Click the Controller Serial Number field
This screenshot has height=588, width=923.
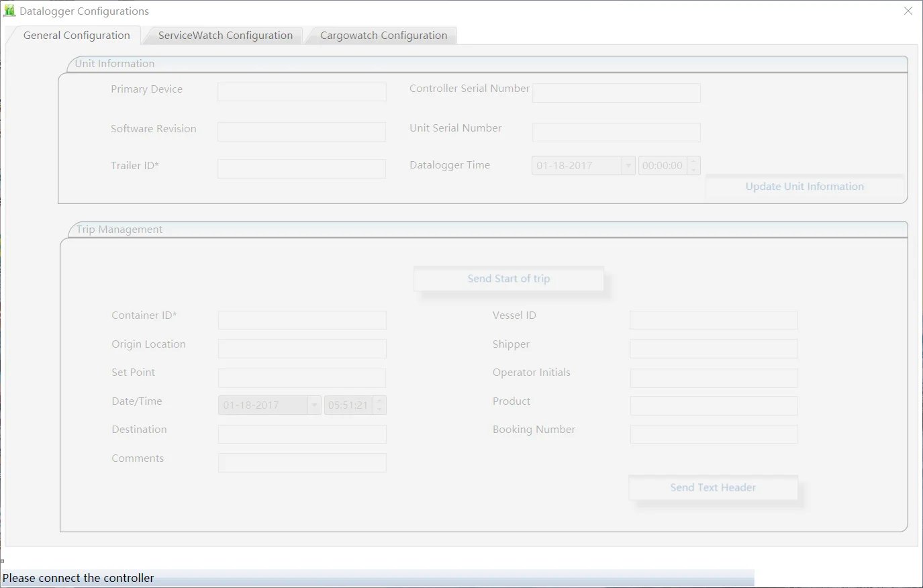[x=616, y=93]
